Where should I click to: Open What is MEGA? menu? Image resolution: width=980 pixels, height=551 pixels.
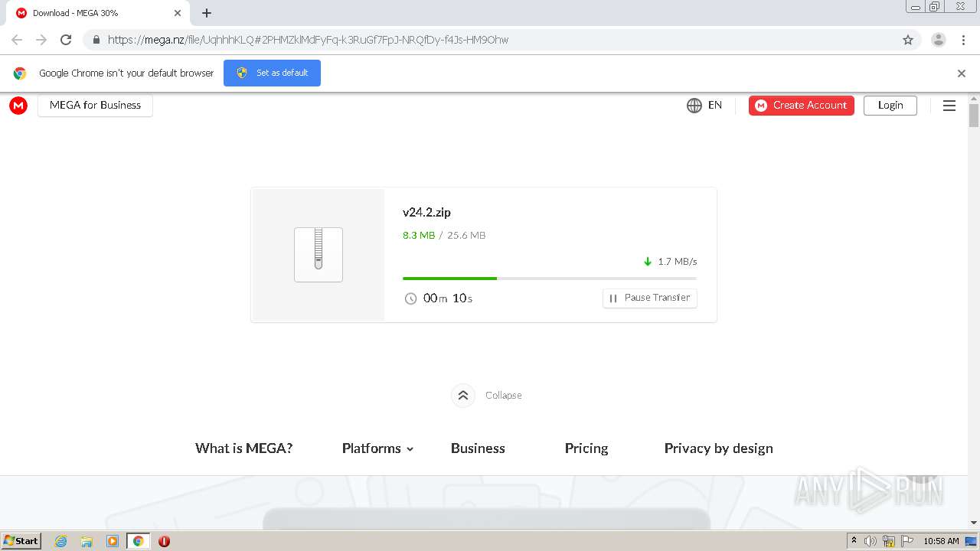click(x=243, y=448)
